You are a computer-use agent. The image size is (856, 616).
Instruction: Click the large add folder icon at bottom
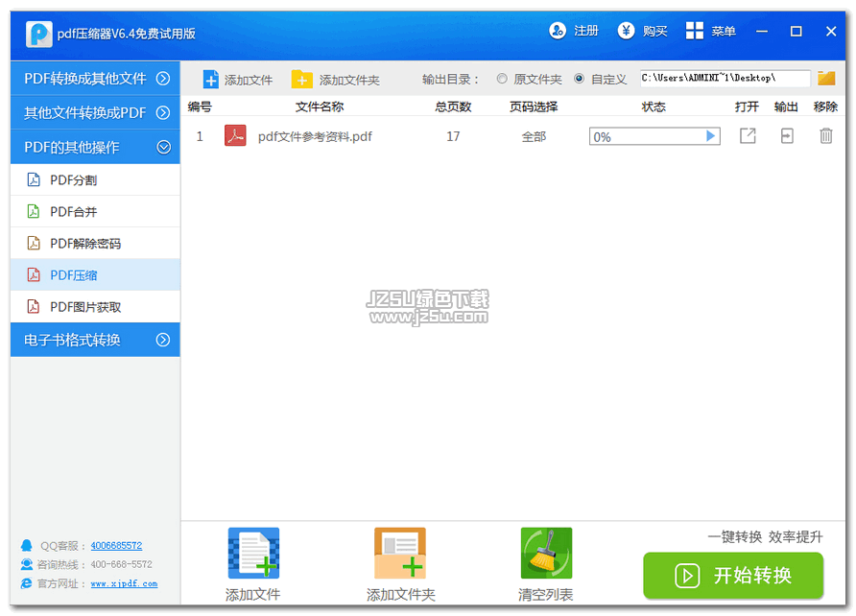(399, 553)
